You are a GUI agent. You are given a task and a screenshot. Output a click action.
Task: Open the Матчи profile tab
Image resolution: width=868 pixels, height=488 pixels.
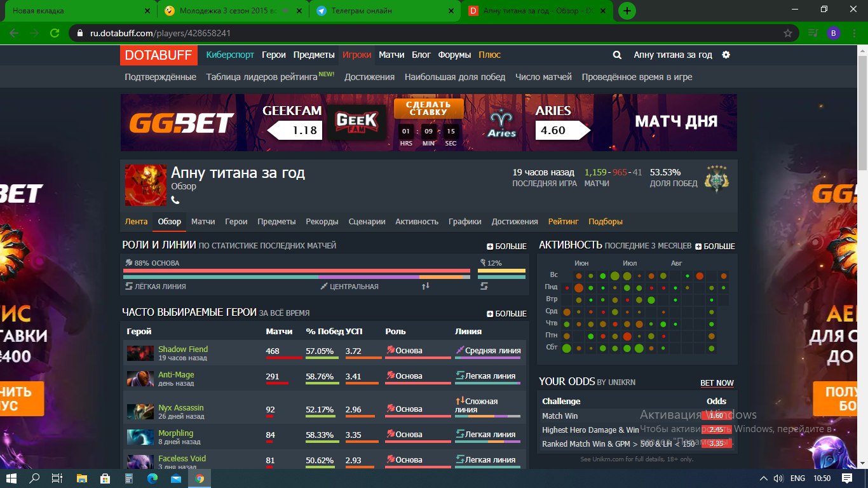coord(203,222)
